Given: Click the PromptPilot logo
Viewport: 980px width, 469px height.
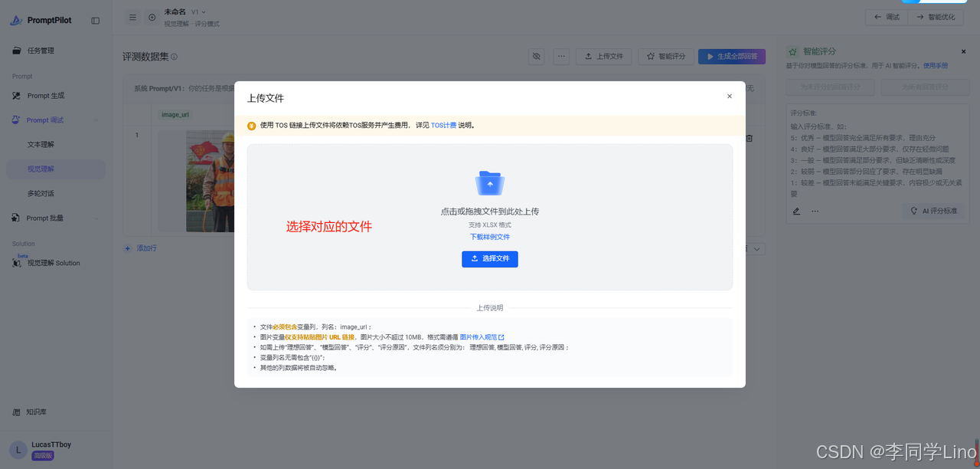Looking at the screenshot, I should click(41, 21).
